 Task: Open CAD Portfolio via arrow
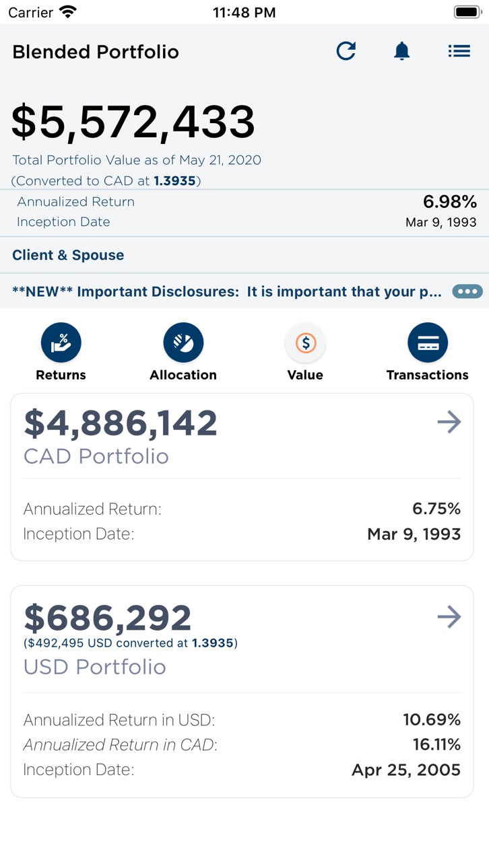coord(449,423)
